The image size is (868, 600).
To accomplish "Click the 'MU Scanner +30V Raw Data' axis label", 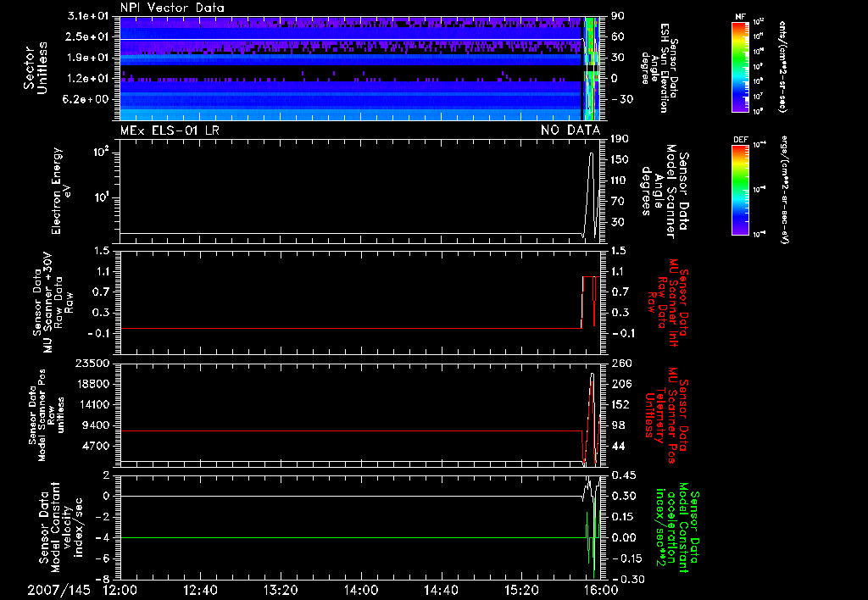I will pyautogui.click(x=53, y=303).
